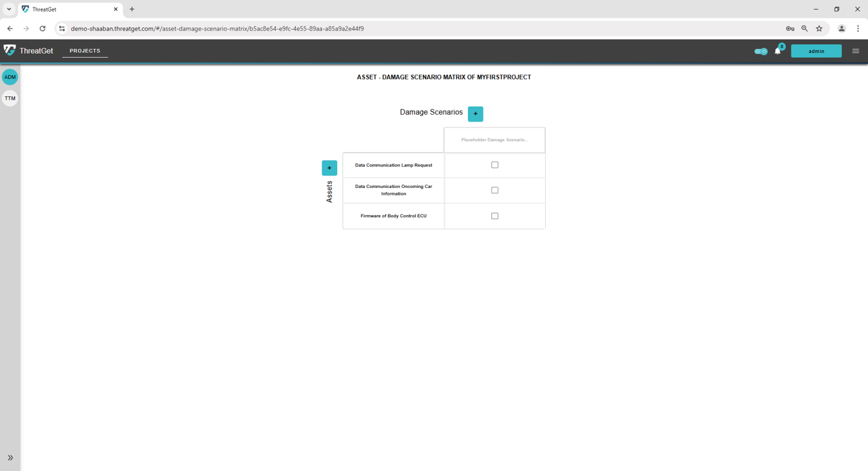The width and height of the screenshot is (868, 471).
Task: Click the Placeholder Damage Scenario column header
Action: (x=494, y=140)
